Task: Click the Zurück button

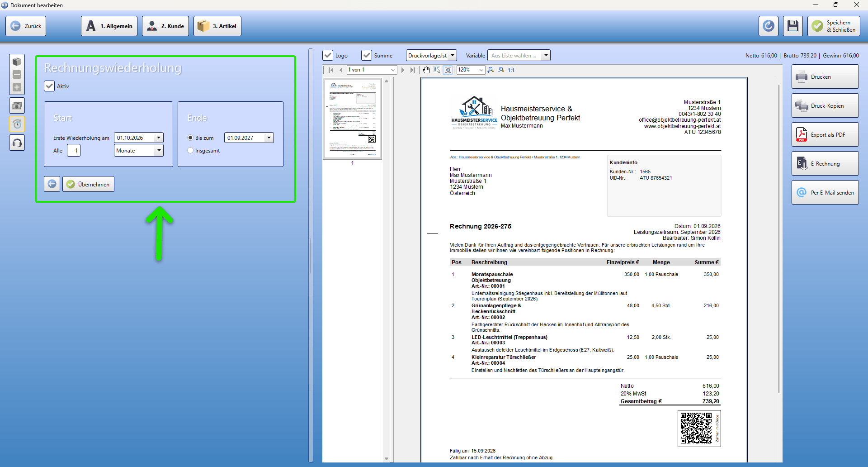Action: pyautogui.click(x=26, y=26)
